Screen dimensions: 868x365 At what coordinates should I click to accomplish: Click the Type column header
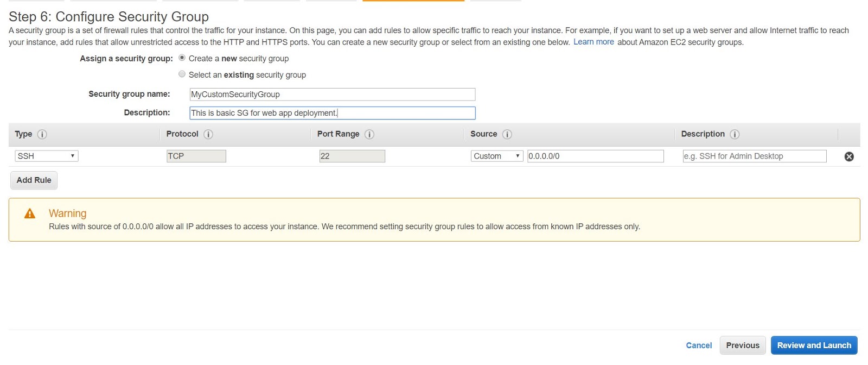point(23,134)
